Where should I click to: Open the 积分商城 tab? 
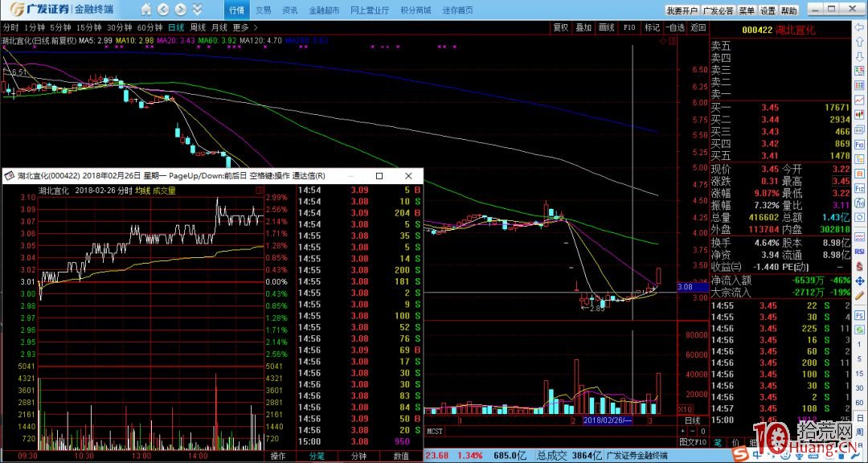click(x=416, y=10)
